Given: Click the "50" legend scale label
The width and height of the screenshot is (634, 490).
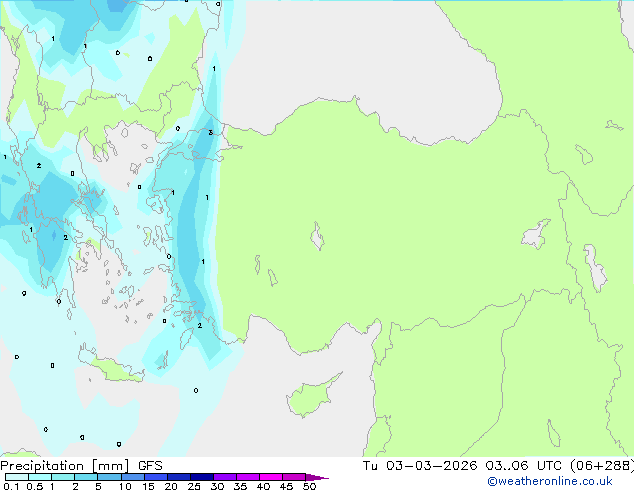Looking at the screenshot, I should point(309,486).
